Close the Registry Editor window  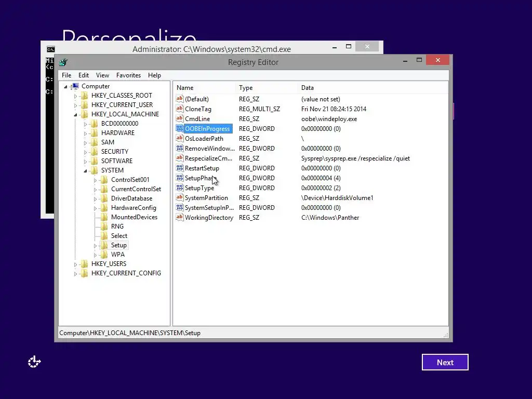[x=437, y=60]
